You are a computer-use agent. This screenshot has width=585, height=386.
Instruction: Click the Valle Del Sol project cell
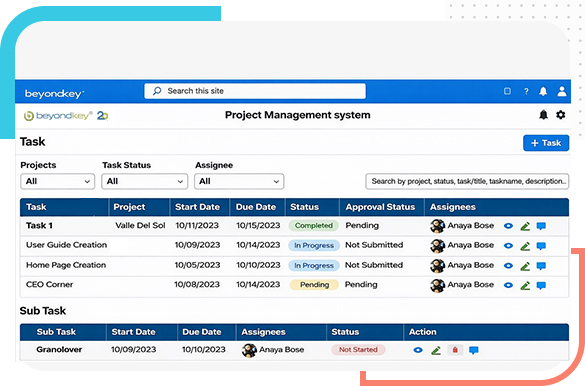[x=140, y=226]
